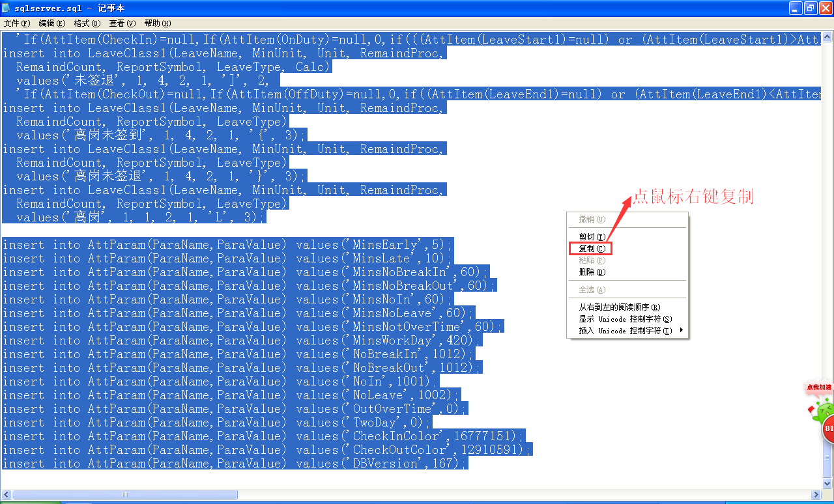Click the red 81 badge on the right edge

point(829,429)
